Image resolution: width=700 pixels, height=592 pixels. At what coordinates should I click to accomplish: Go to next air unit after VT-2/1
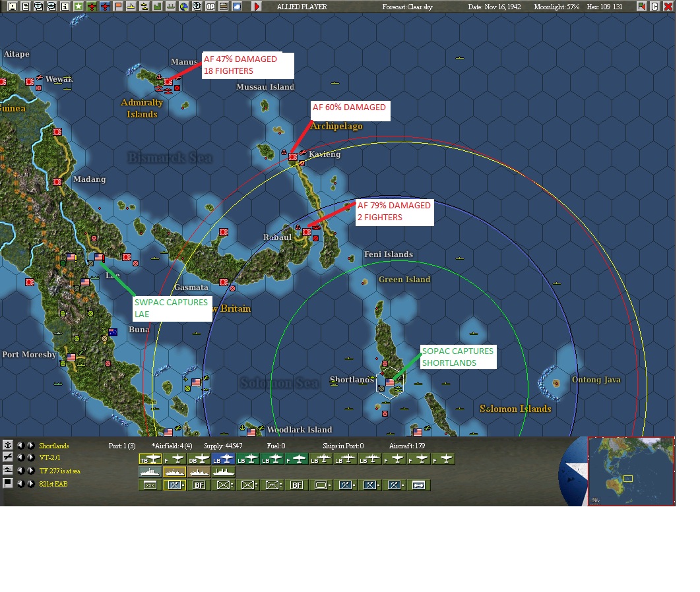pyautogui.click(x=30, y=458)
